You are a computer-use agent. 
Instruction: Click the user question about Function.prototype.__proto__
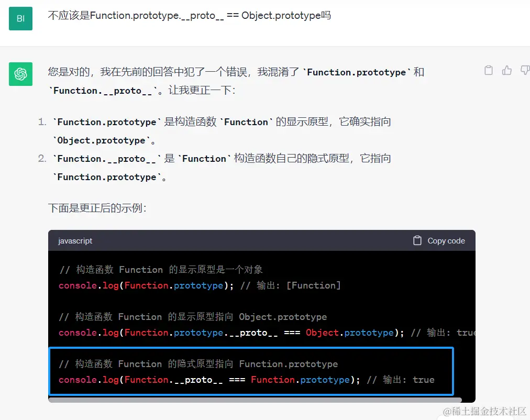coord(189,16)
